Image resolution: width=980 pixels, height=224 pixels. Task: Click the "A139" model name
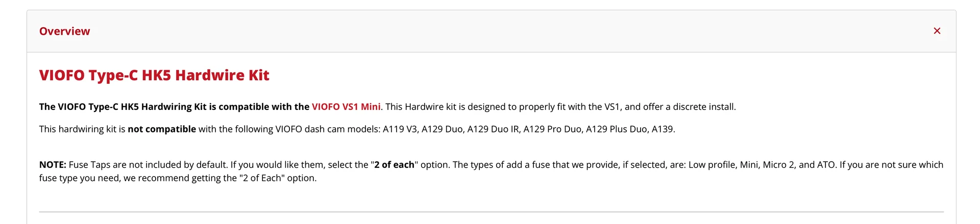pos(663,129)
